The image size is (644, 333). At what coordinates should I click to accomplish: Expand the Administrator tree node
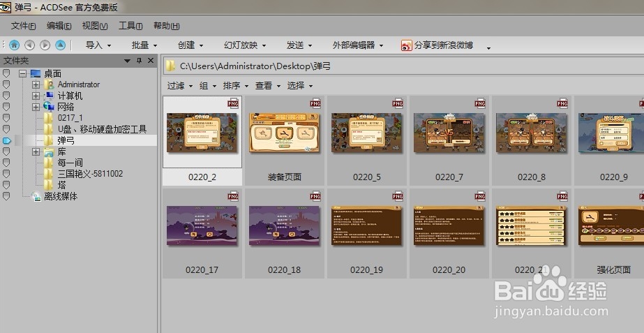tap(36, 84)
